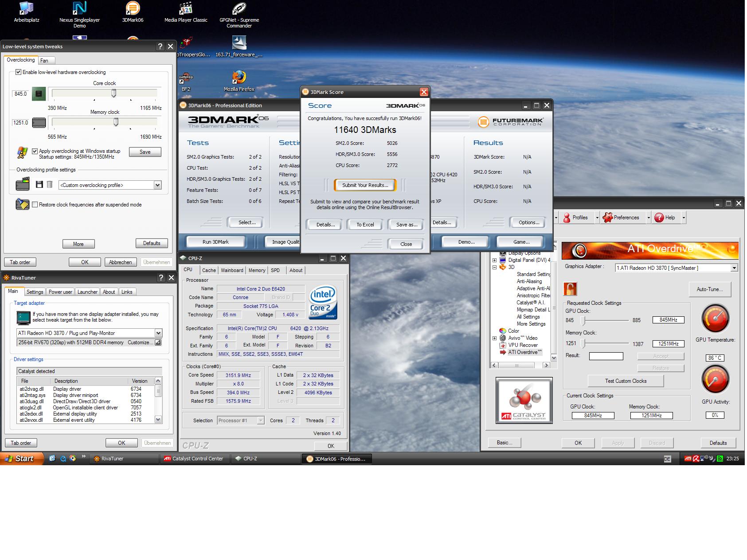Select the GPGNet Supreme Commander desktop icon
Screen dimensions: 747x560
tap(239, 15)
